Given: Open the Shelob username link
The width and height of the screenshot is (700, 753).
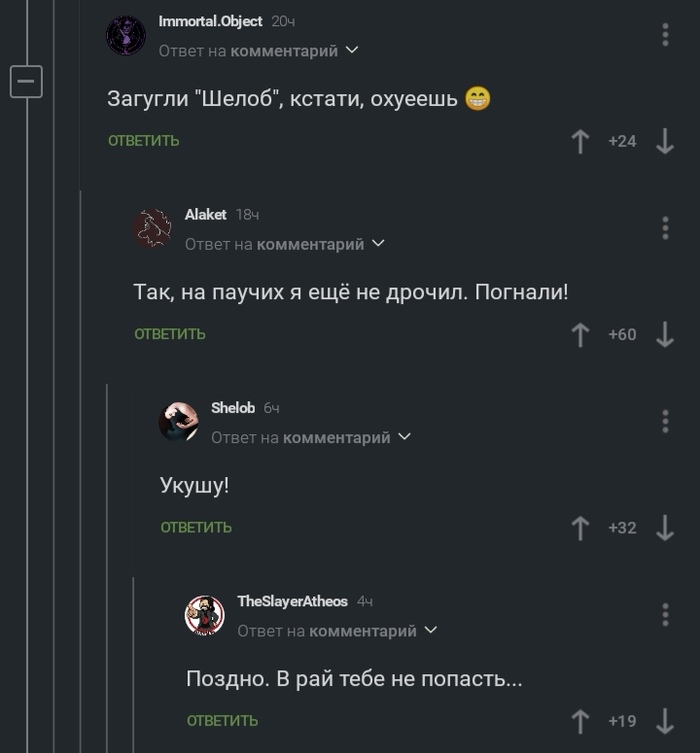Looking at the screenshot, I should point(233,408).
